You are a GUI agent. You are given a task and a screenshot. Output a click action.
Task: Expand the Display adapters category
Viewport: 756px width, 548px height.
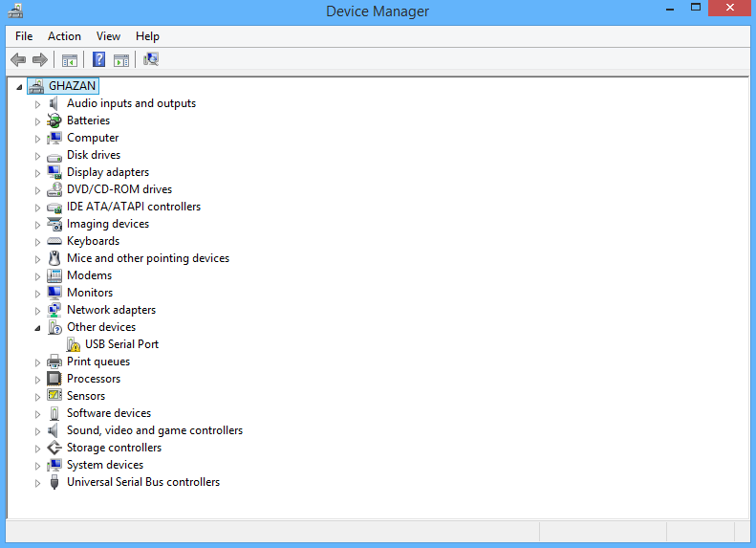point(38,173)
